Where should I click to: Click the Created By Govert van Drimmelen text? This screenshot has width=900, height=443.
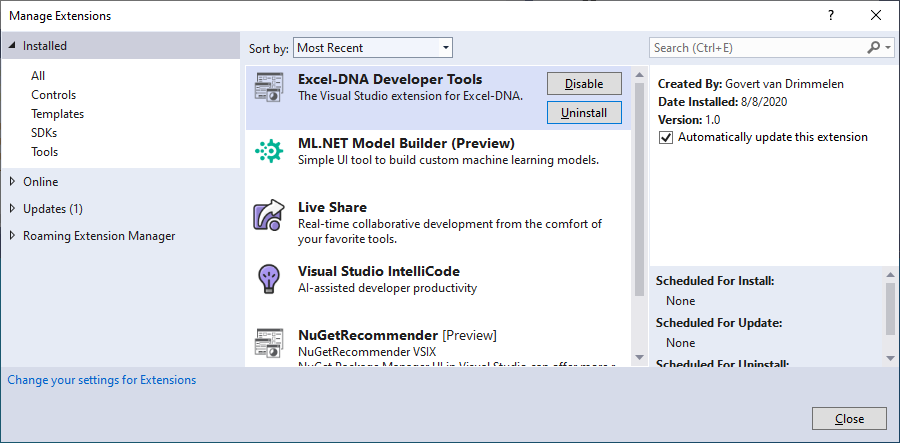751,84
